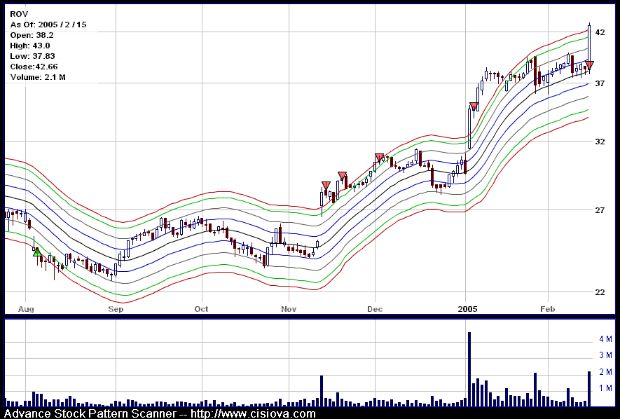Click the '2005' year label on time axis
Image resolution: width=620 pixels, height=419 pixels.
(x=466, y=309)
